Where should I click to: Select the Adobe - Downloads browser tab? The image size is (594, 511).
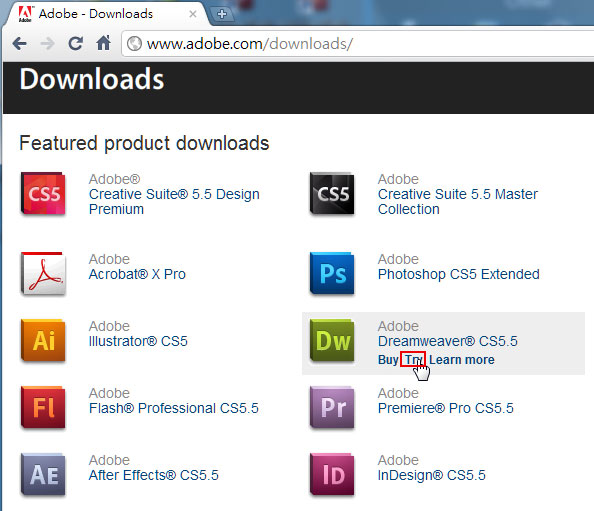click(106, 14)
